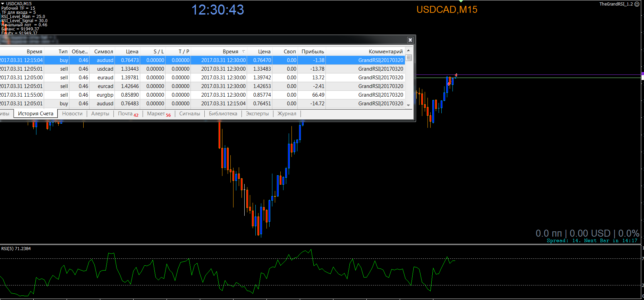Viewport: 644px width, 300px height.
Task: Click the 0.00 USD profit summary text
Action: (590, 233)
